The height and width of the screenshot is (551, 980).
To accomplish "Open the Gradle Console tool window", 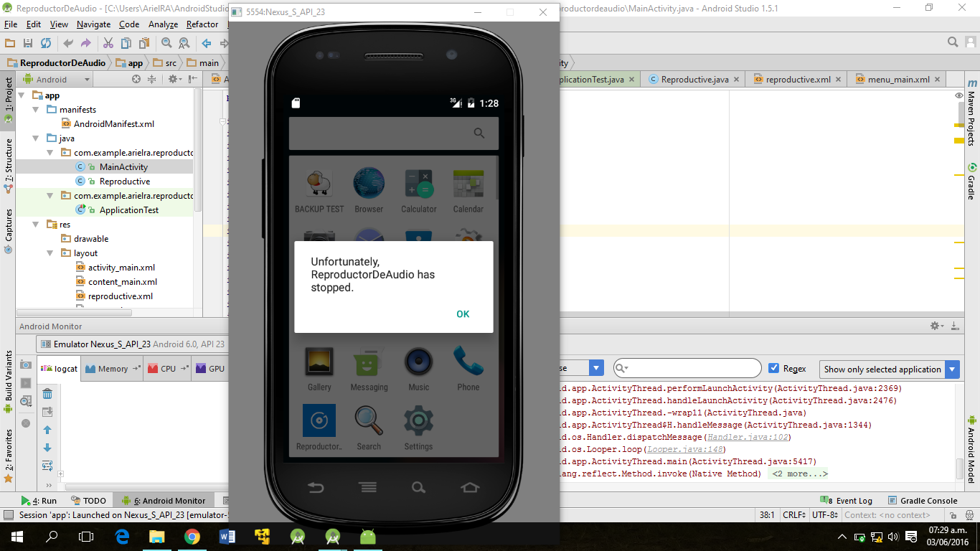I will tap(923, 501).
